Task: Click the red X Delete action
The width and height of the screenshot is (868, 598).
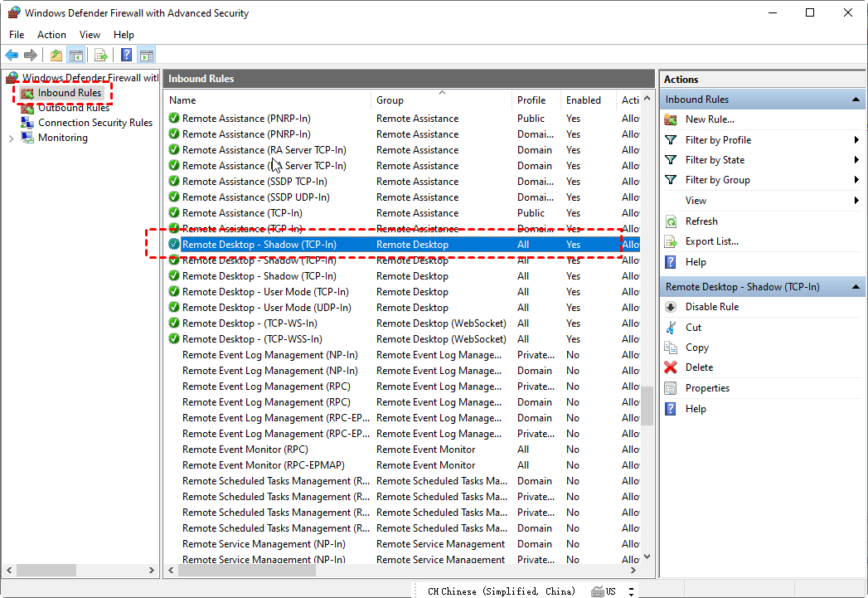Action: pyautogui.click(x=699, y=367)
